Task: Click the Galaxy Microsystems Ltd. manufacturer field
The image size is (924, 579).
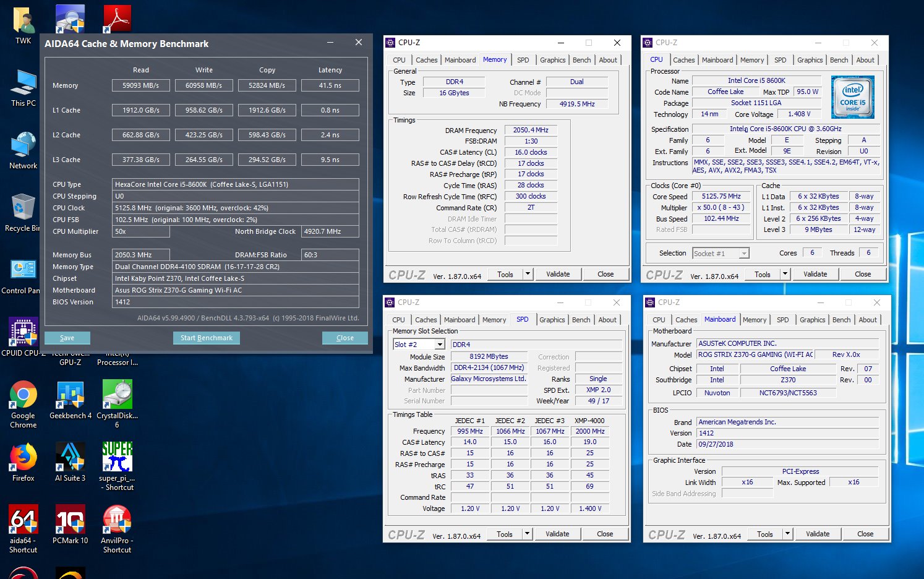Action: 489,379
